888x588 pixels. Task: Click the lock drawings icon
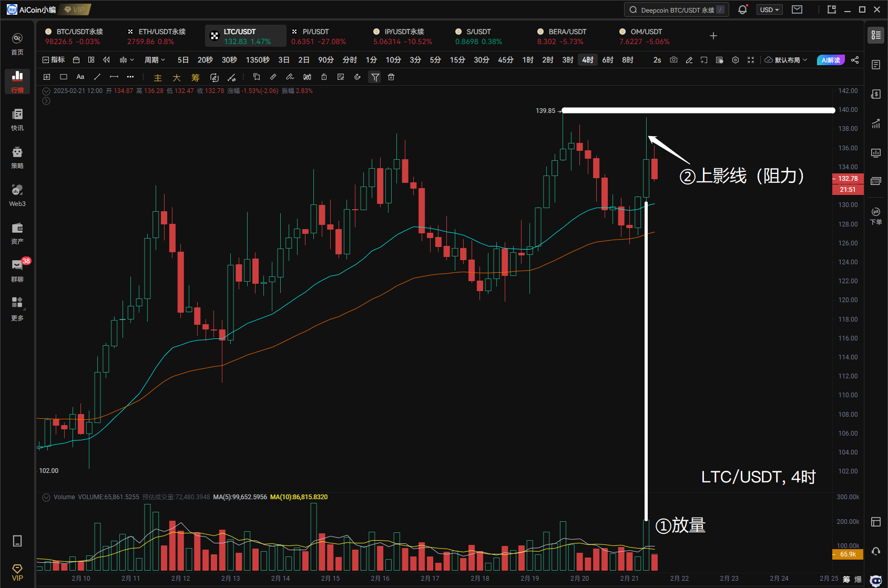324,77
